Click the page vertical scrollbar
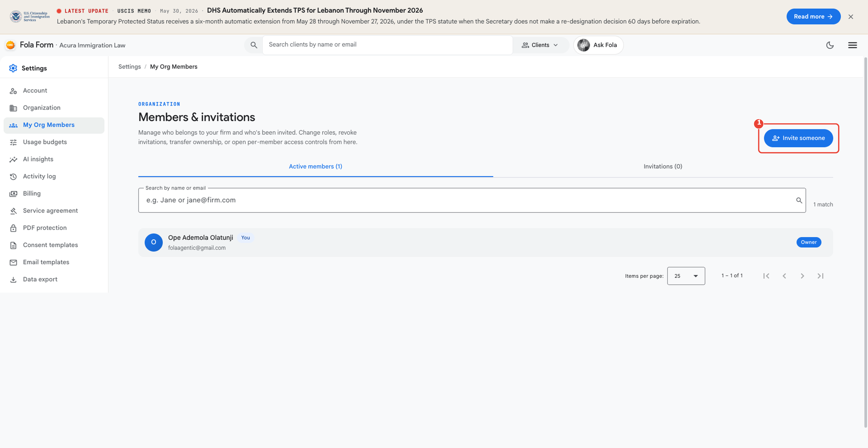The image size is (868, 448). pyautogui.click(x=865, y=242)
